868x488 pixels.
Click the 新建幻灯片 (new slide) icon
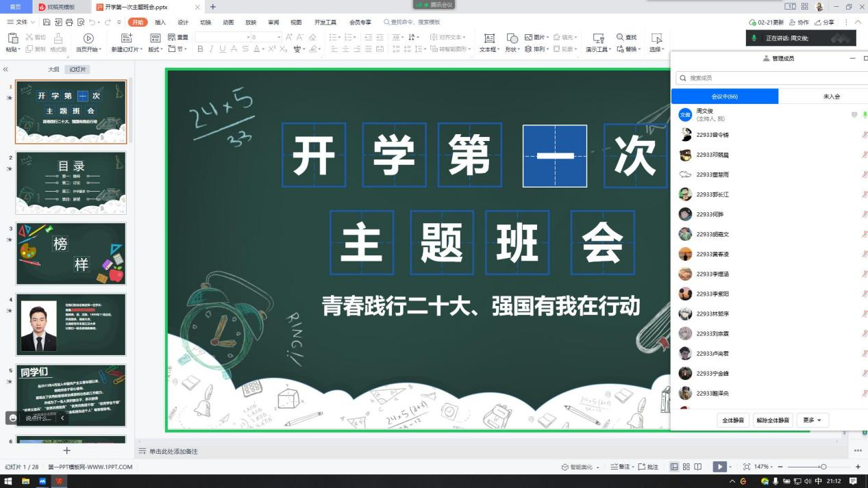(x=126, y=38)
